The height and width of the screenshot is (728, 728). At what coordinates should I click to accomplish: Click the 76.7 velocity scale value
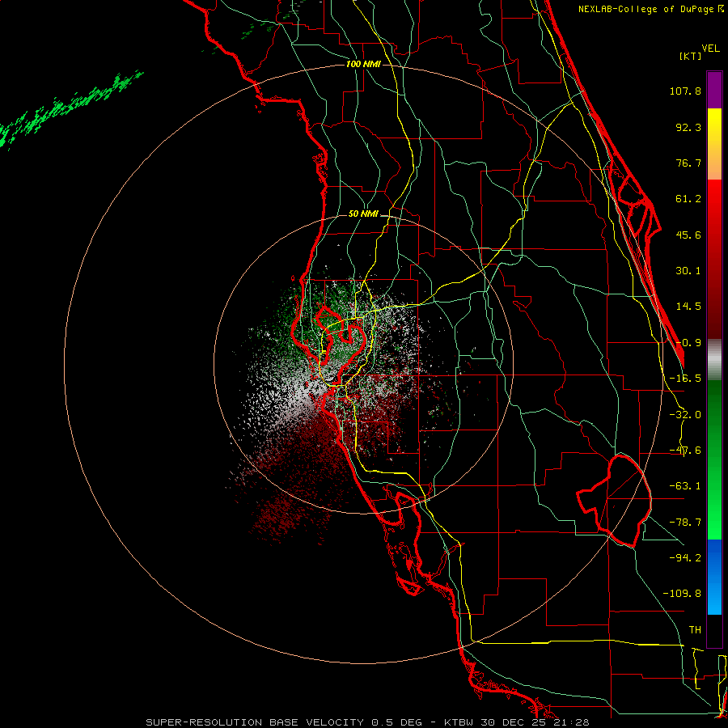click(x=688, y=163)
